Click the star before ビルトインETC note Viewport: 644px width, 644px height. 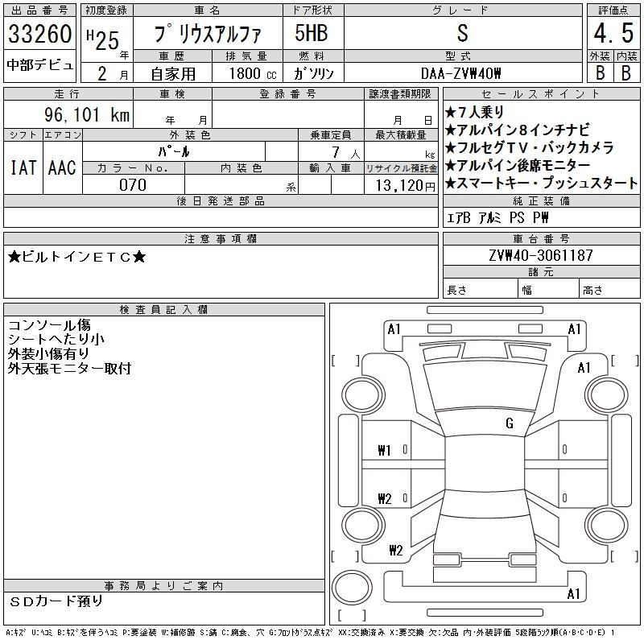tap(14, 257)
